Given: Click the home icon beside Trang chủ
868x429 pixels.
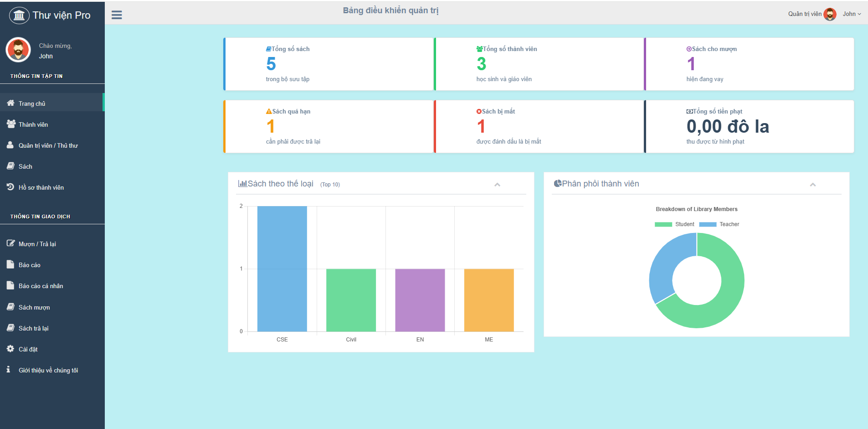Looking at the screenshot, I should click(10, 103).
